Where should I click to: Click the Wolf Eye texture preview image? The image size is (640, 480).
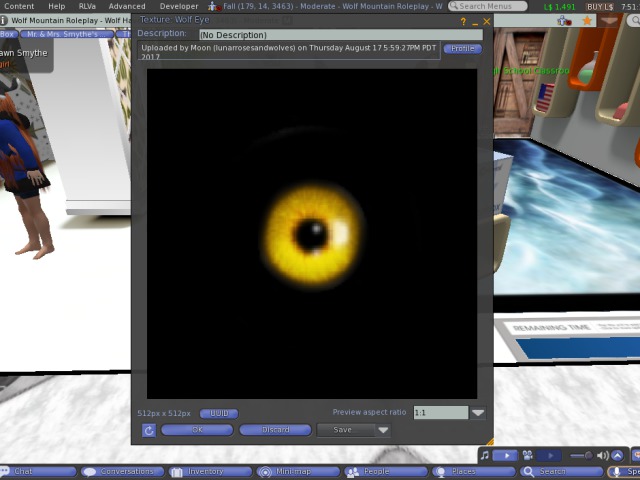coord(312,234)
